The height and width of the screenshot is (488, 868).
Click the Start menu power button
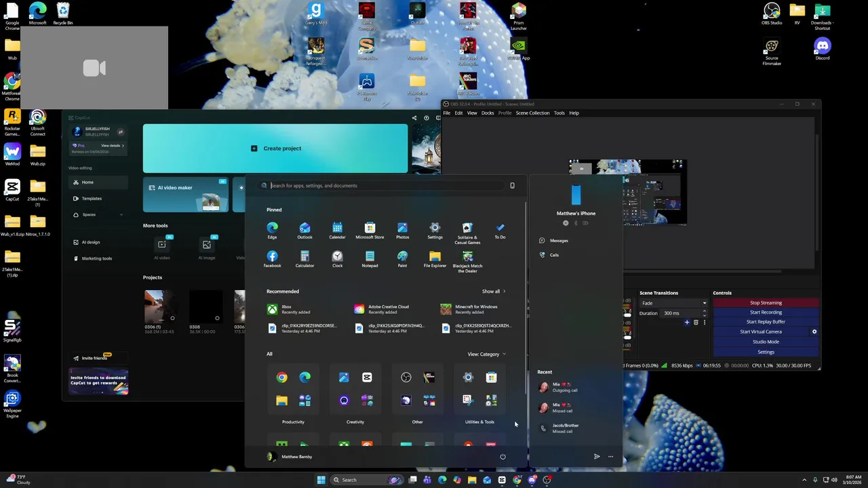tap(502, 457)
